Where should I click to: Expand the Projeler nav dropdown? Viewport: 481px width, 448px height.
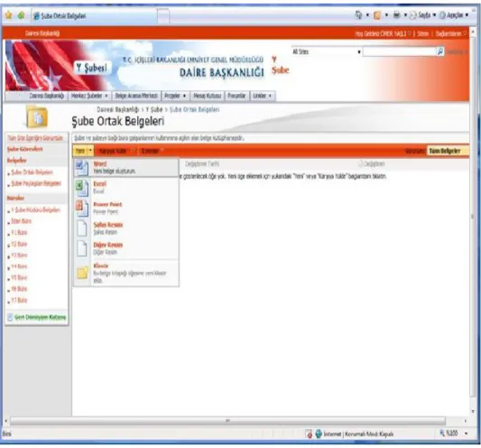point(184,96)
